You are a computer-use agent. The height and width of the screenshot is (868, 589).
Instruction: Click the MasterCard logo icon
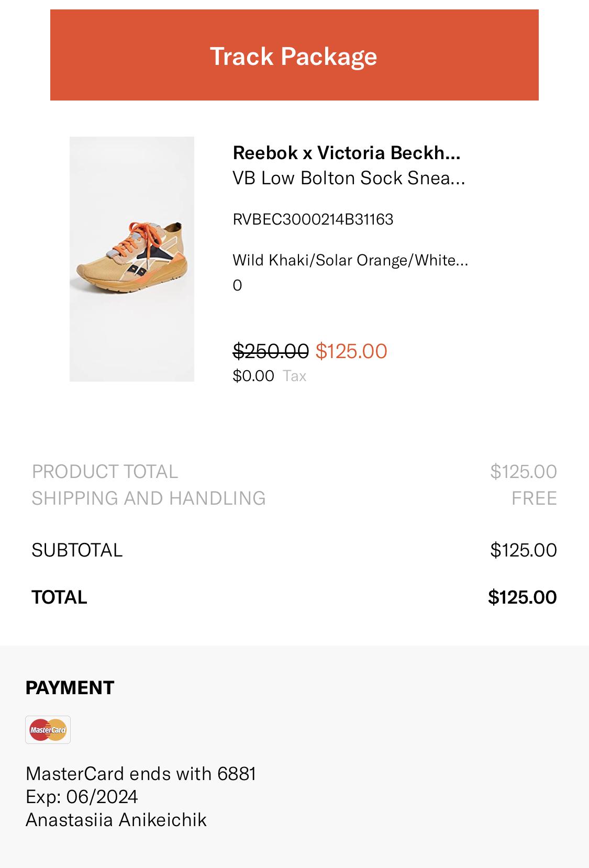[x=48, y=730]
